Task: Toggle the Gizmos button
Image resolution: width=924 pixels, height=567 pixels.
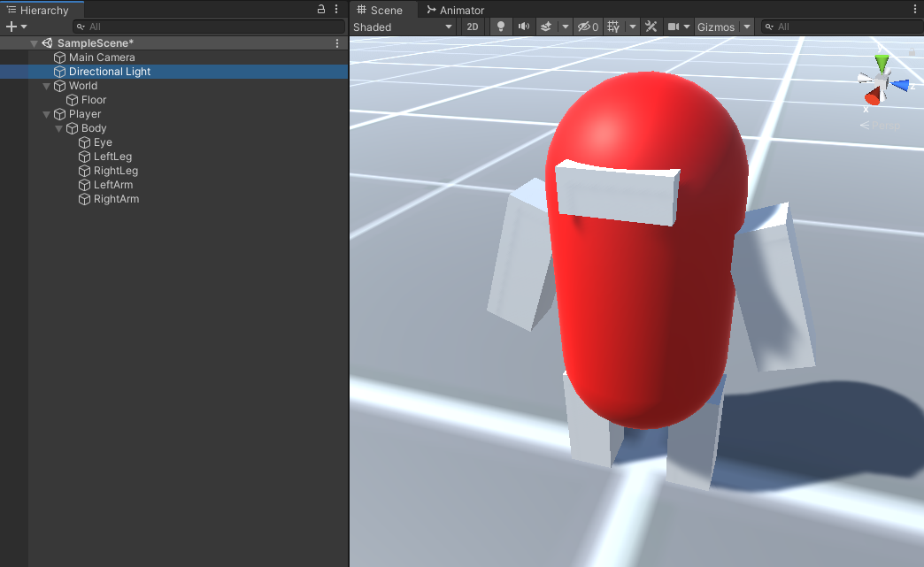Action: [715, 27]
